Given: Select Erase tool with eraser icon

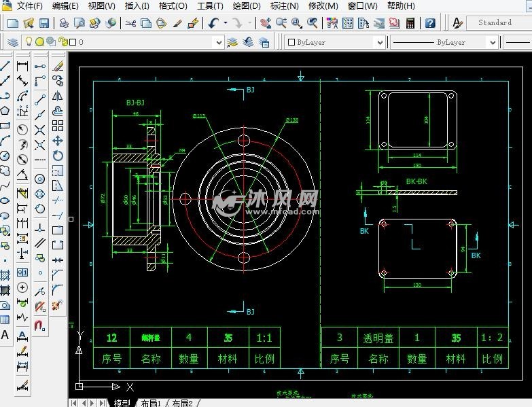Looking at the screenshot, I should tap(58, 66).
